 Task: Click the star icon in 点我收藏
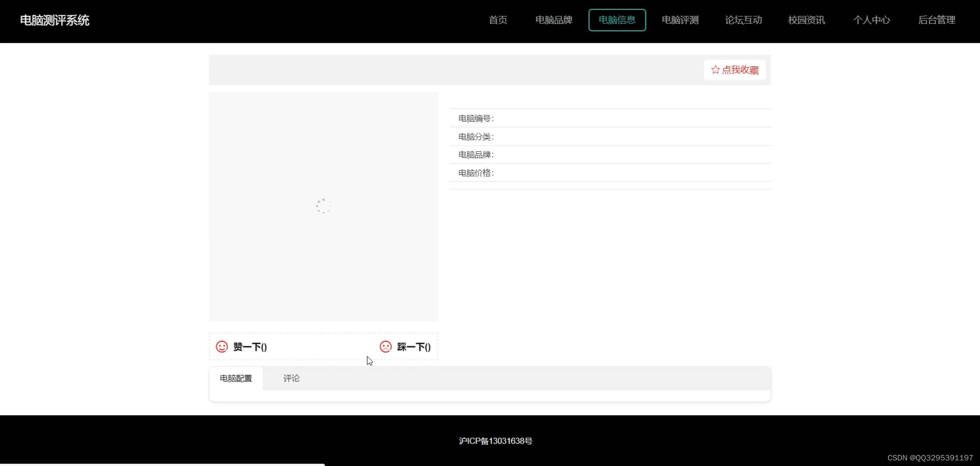click(x=715, y=70)
